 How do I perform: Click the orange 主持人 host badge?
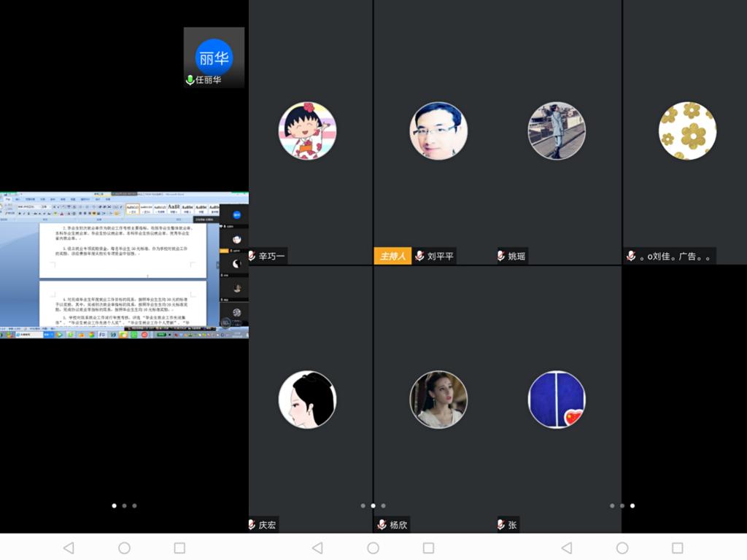point(392,256)
